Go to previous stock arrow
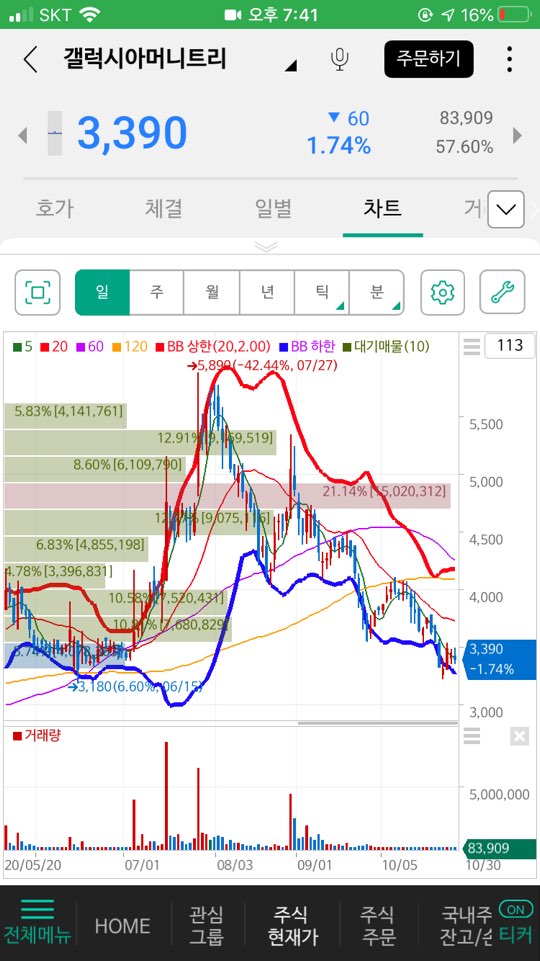This screenshot has height=961, width=540. (23, 135)
